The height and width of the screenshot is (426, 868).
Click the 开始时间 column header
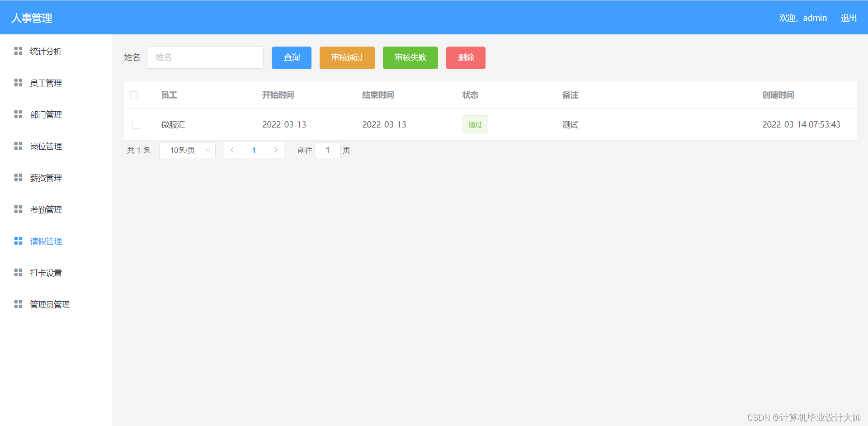pos(278,95)
